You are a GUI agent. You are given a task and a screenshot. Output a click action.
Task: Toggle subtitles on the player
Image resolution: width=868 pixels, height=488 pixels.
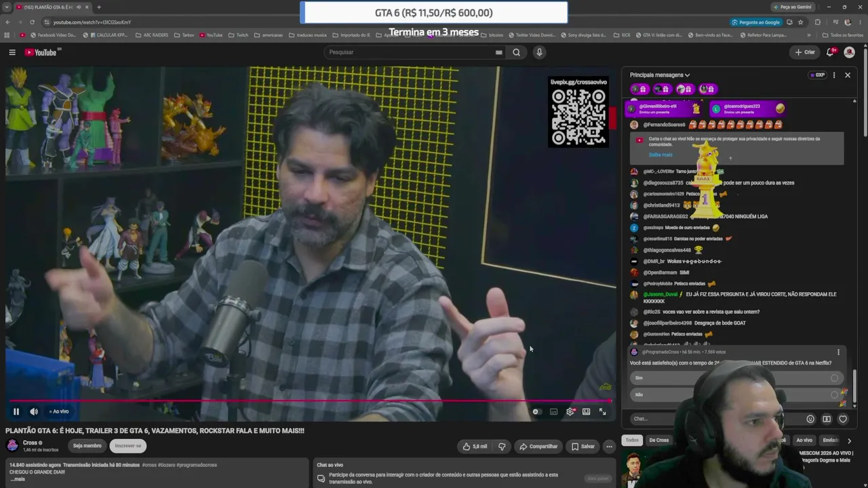coord(554,411)
